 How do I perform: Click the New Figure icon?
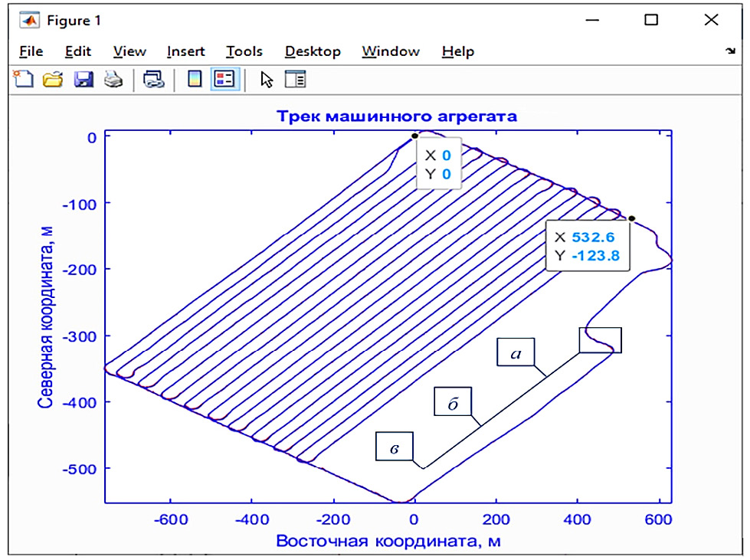[x=25, y=79]
